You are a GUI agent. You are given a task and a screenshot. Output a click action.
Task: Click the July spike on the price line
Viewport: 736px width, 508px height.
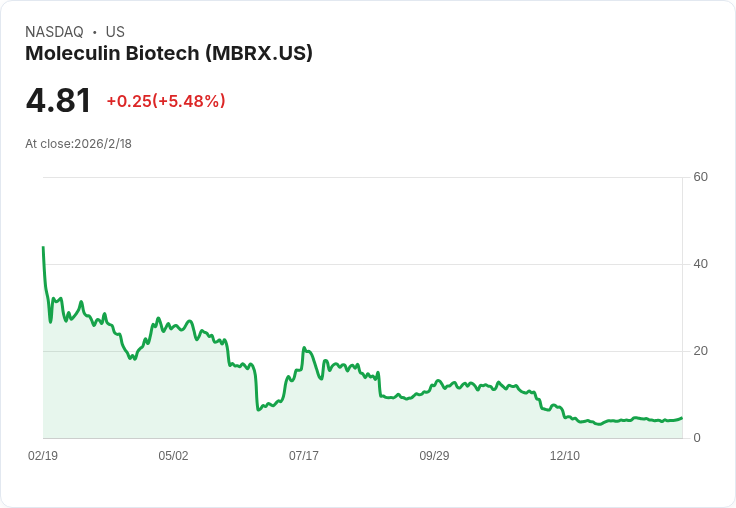(x=304, y=349)
